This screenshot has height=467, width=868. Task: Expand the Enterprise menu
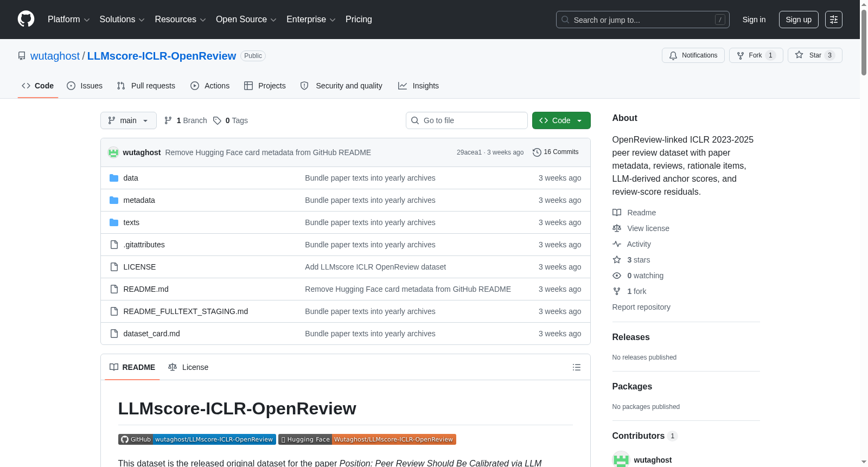click(x=311, y=20)
